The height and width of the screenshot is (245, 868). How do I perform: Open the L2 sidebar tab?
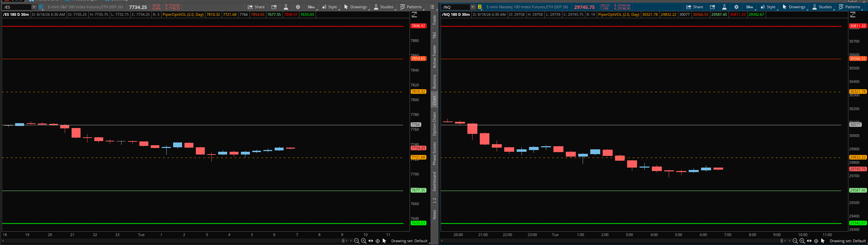(x=434, y=200)
